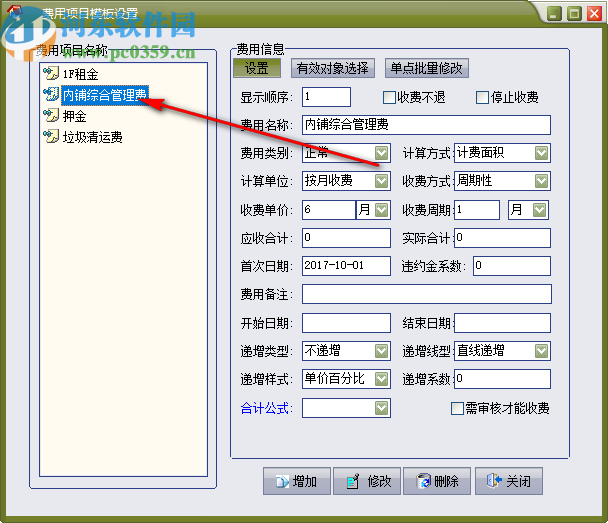Screen dimensions: 608x523
Task: Click the 修改 button
Action: point(367,481)
